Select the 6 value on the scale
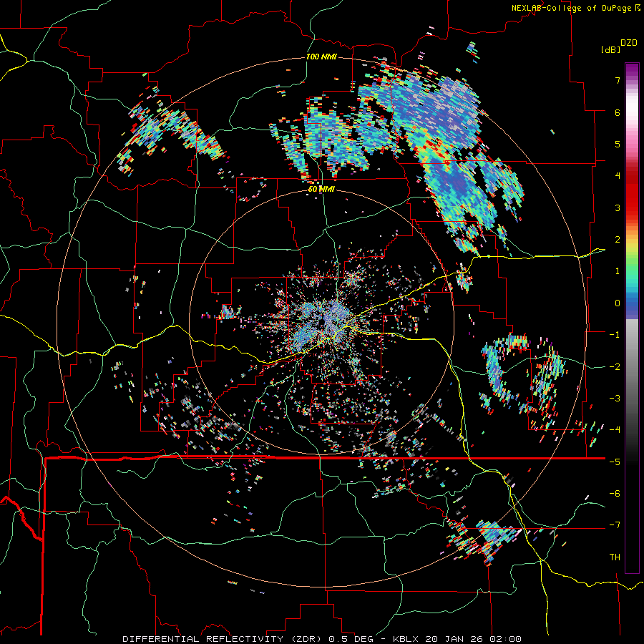Screen dimensions: 644x644 (618, 112)
